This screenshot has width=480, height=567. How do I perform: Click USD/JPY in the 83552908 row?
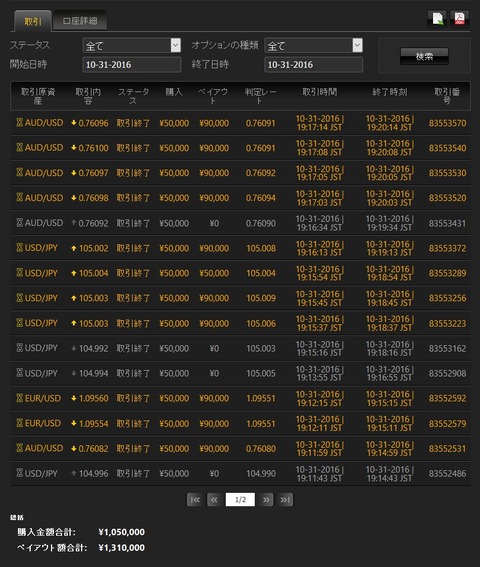click(x=41, y=373)
